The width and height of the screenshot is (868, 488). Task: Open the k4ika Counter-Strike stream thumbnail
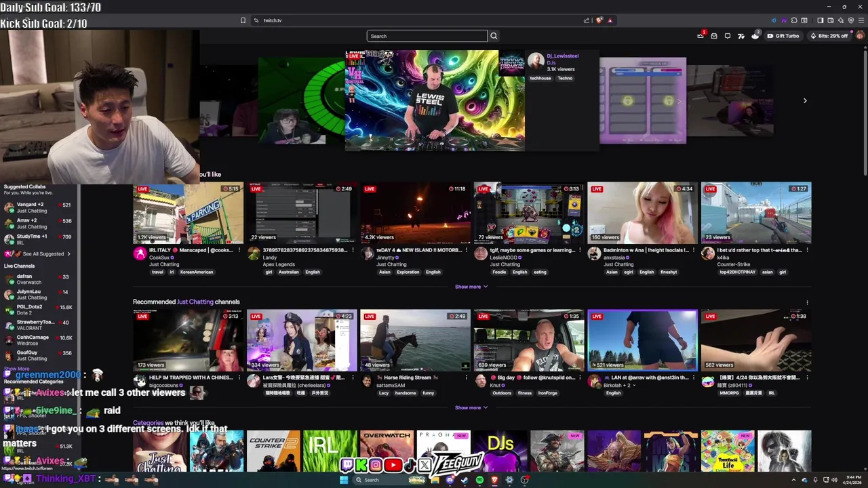[x=756, y=213]
